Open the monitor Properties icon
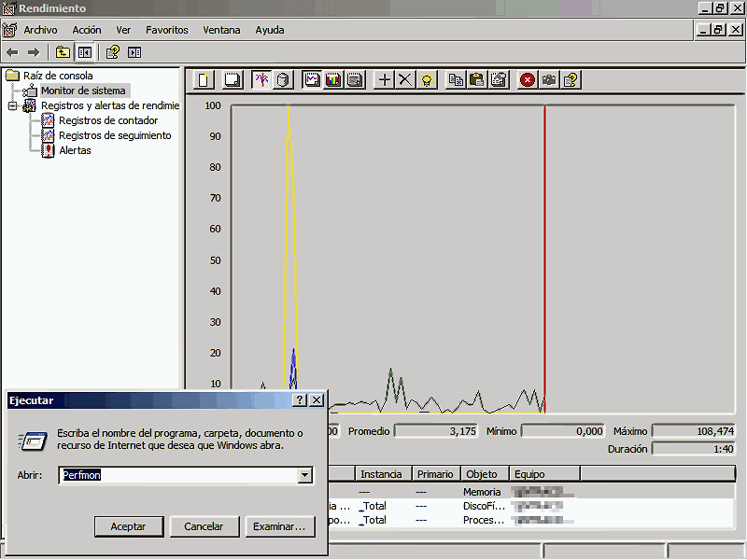The height and width of the screenshot is (560, 747). 499,79
